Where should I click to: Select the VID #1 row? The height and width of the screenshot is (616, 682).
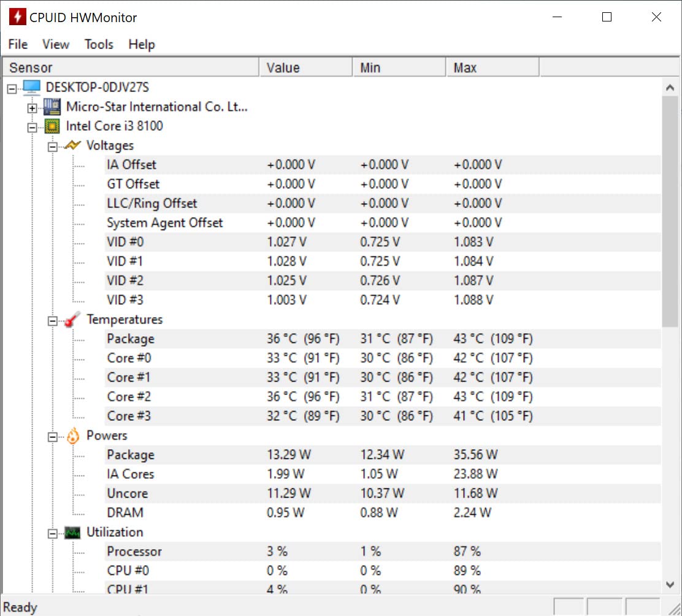coord(383,261)
